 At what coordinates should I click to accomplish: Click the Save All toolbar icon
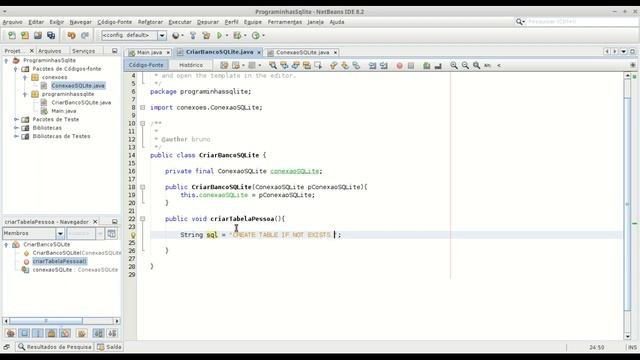coord(51,36)
